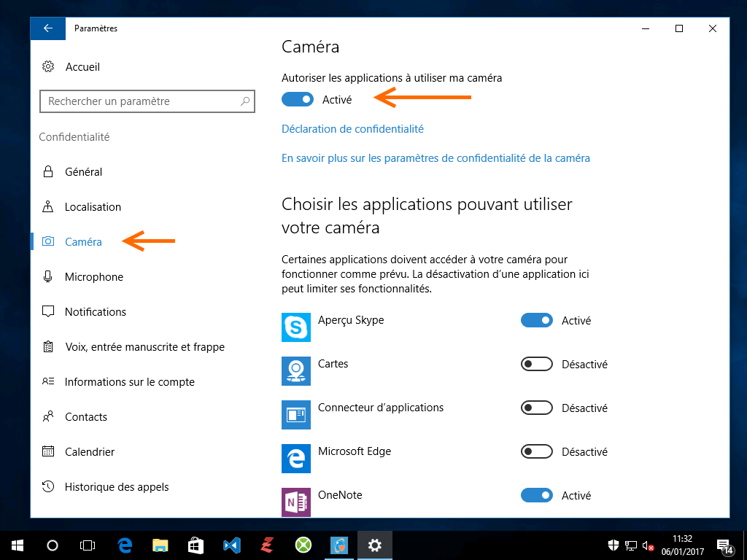Click the Notifications icon in sidebar
The height and width of the screenshot is (560, 747).
coord(48,312)
